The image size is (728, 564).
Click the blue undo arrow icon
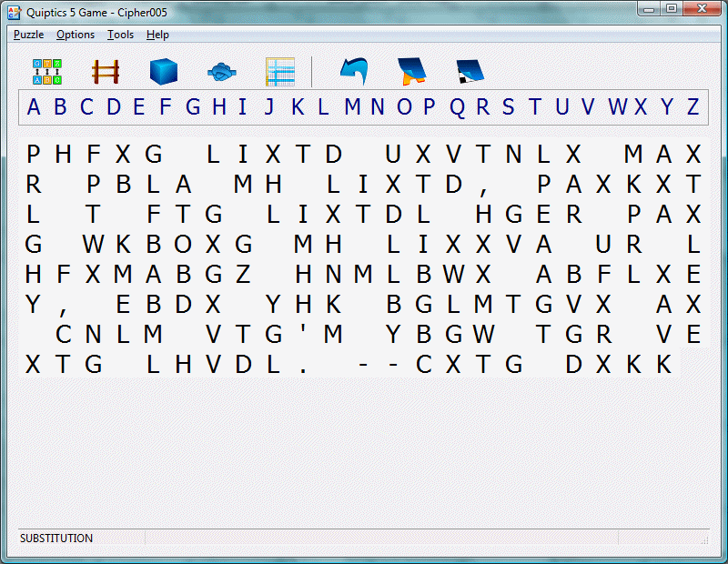(354, 72)
